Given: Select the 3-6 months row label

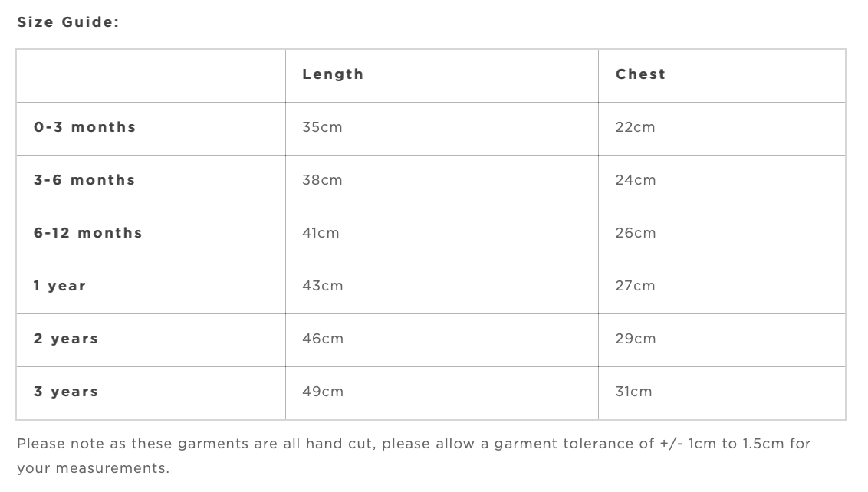Looking at the screenshot, I should (84, 180).
